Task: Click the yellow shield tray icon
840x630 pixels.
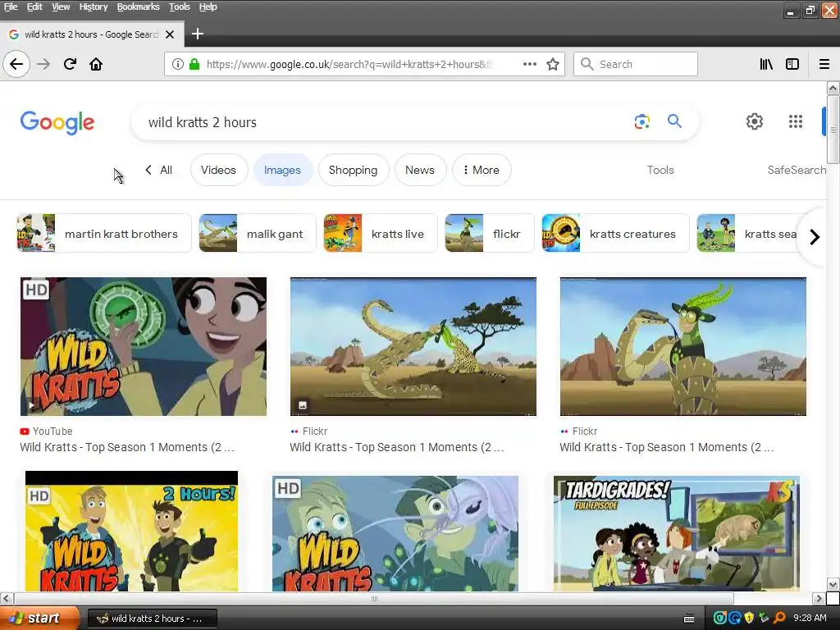Action: coord(749,619)
